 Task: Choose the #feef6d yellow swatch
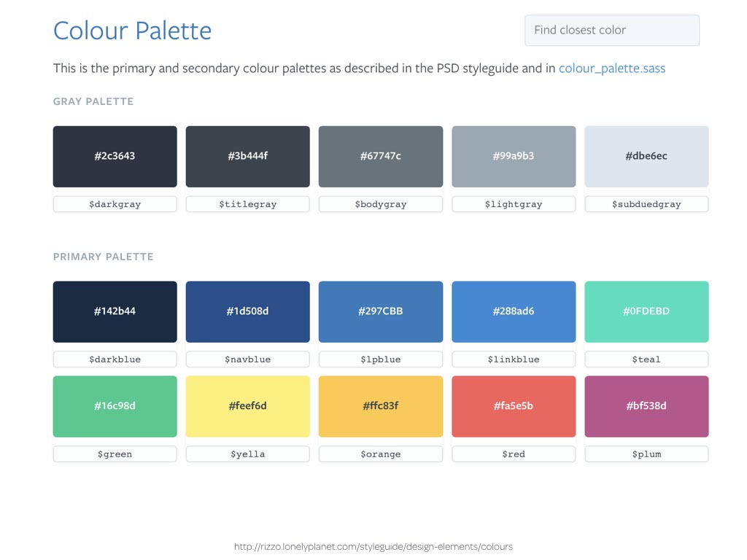pos(248,407)
